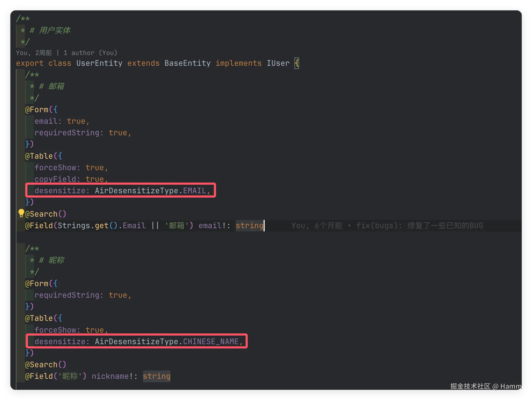Click the '用户实体' doc comment heading
This screenshot has height=400, width=532.
[x=55, y=30]
